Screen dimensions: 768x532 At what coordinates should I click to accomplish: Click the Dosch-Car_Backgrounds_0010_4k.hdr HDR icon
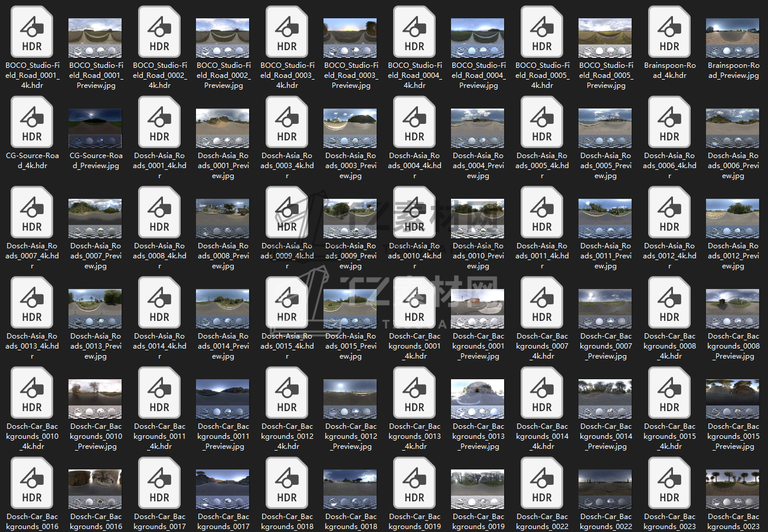point(32,393)
